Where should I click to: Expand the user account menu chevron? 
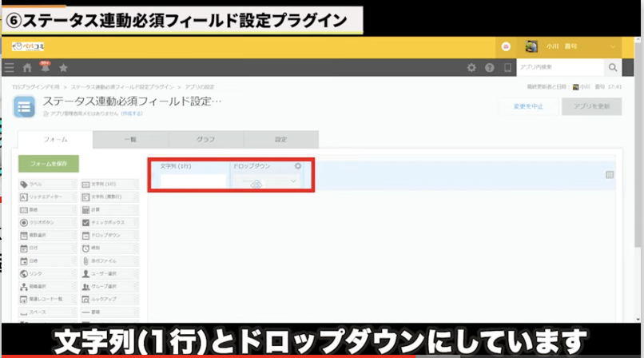613,46
